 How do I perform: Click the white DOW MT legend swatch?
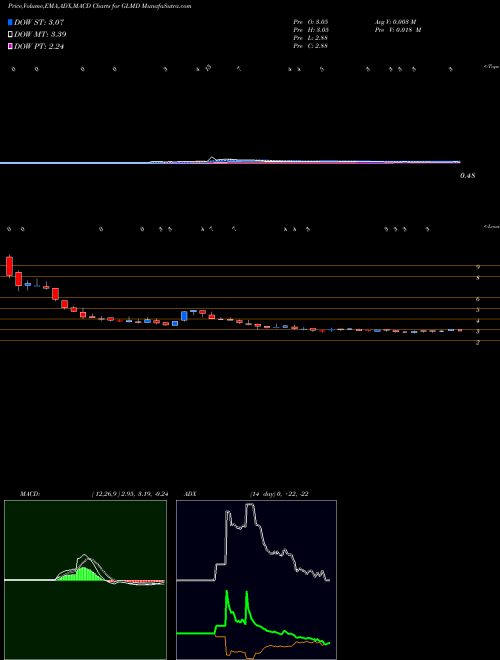coord(10,35)
